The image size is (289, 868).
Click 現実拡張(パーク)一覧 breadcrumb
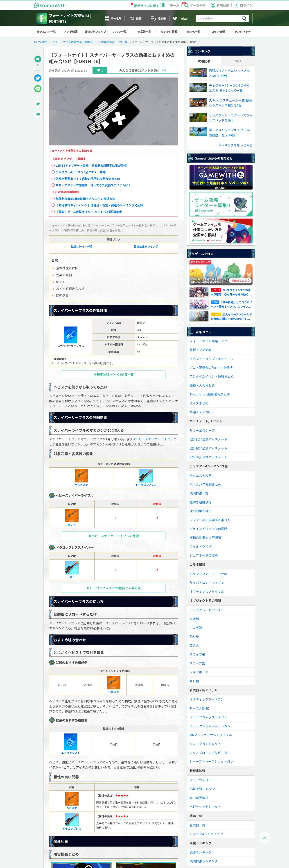[x=114, y=42]
